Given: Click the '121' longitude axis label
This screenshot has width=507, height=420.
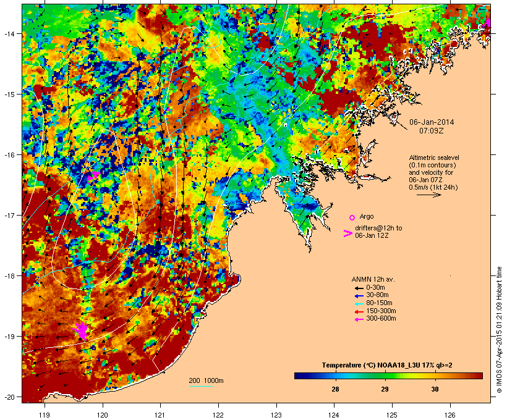Looking at the screenshot, I should (x=160, y=415).
